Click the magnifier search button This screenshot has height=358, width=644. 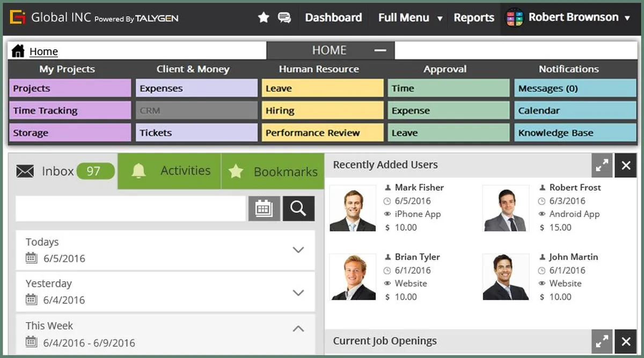pos(298,208)
